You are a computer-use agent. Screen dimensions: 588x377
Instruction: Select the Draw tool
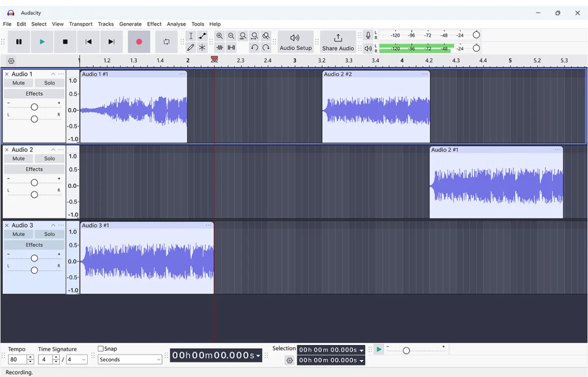tap(191, 47)
